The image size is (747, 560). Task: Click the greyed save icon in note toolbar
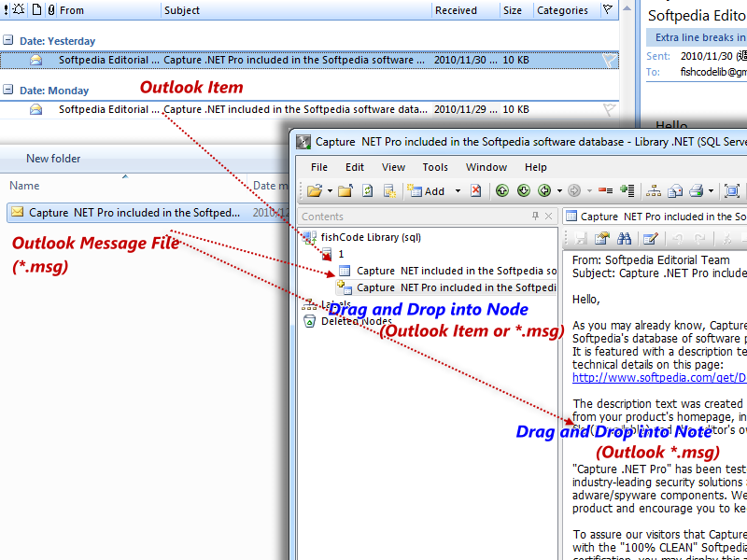581,238
